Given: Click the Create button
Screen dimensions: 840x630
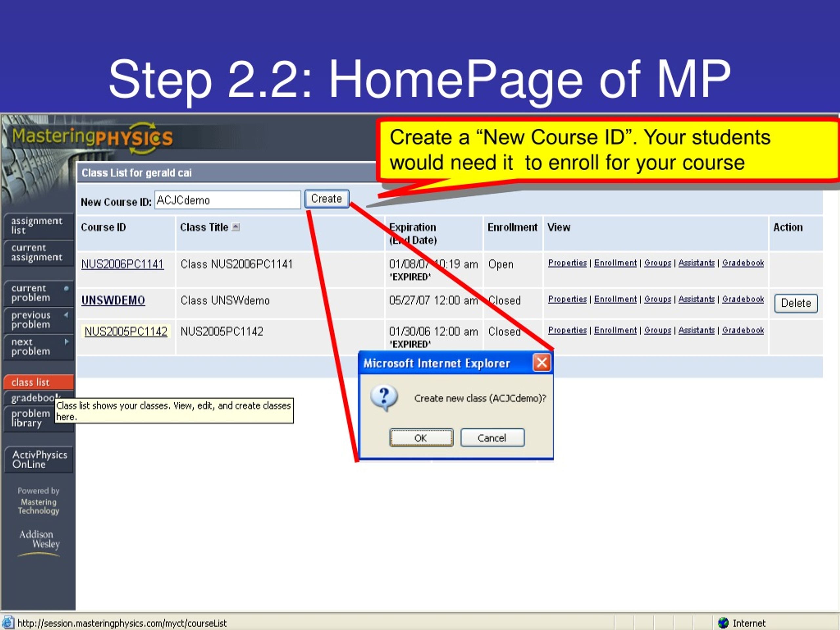Looking at the screenshot, I should [x=326, y=199].
